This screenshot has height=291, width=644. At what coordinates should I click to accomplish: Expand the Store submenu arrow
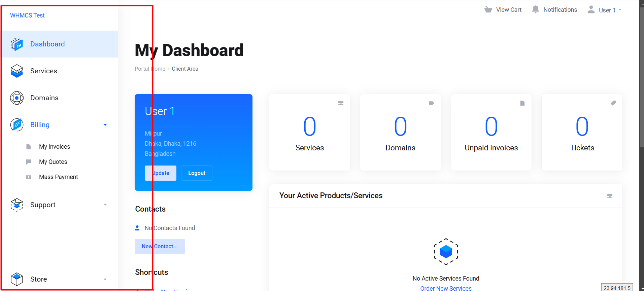coord(105,279)
